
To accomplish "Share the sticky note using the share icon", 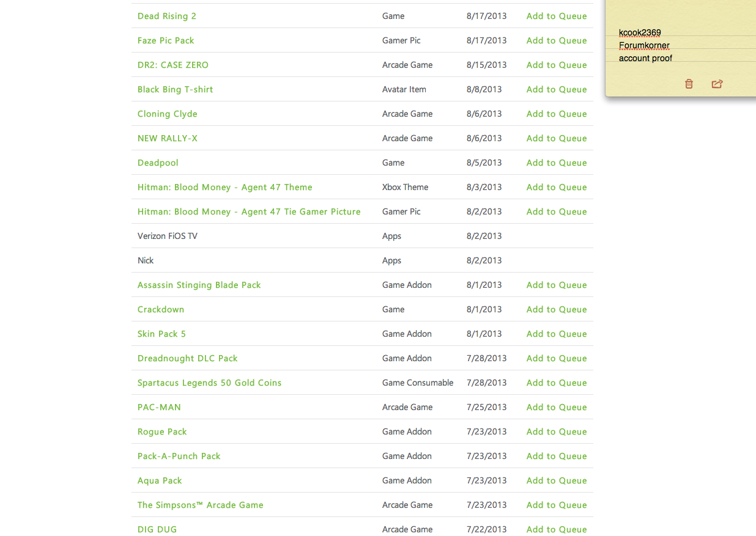I will pos(717,84).
